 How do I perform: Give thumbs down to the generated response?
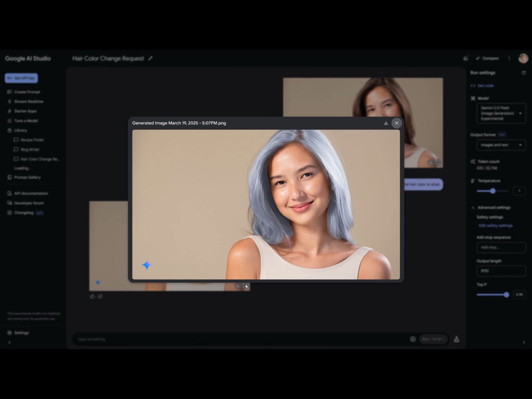pyautogui.click(x=100, y=296)
